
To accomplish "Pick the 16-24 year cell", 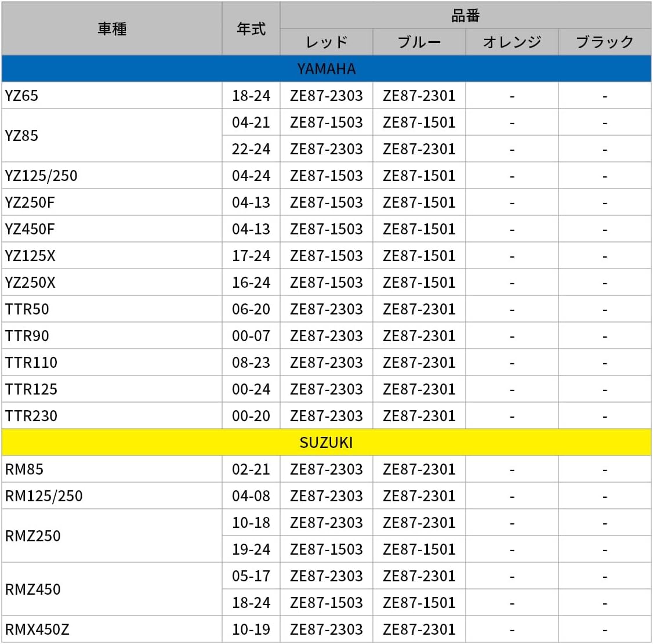I will [x=251, y=283].
